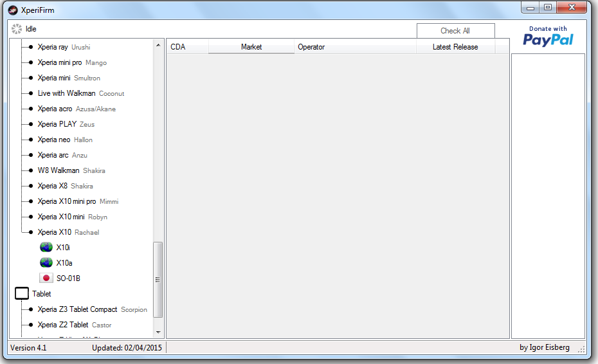
Task: Maximize the XperiFirm window
Action: tap(548, 7)
